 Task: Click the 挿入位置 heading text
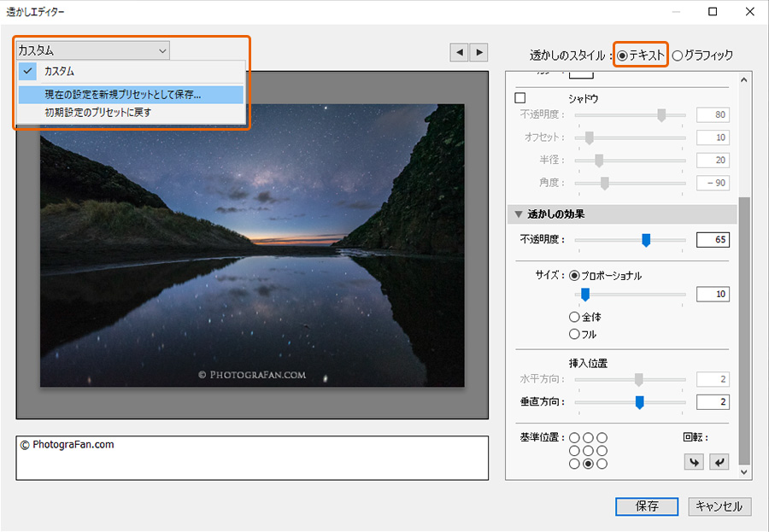click(x=588, y=363)
